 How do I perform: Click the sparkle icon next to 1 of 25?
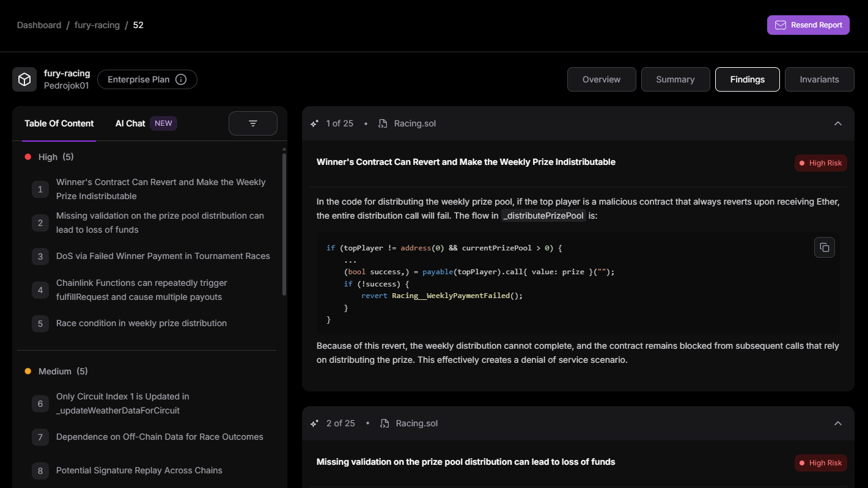click(315, 123)
